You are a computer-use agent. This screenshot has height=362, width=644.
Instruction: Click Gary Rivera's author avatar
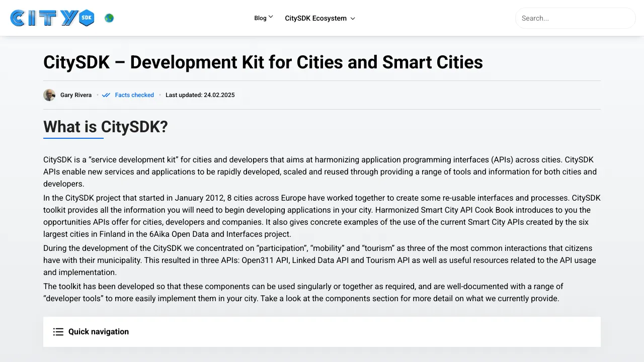point(49,95)
